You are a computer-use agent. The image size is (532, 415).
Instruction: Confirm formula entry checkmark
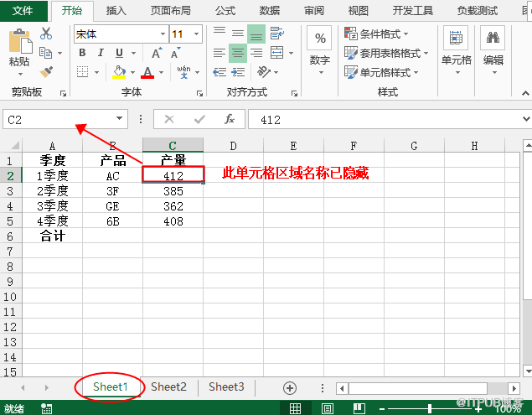tap(199, 119)
